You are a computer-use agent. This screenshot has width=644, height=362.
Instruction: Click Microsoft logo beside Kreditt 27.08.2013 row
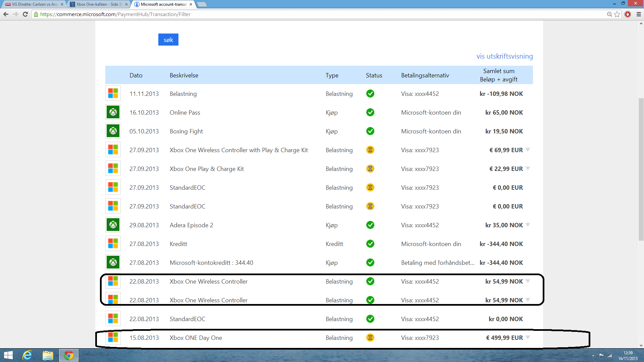click(x=113, y=244)
